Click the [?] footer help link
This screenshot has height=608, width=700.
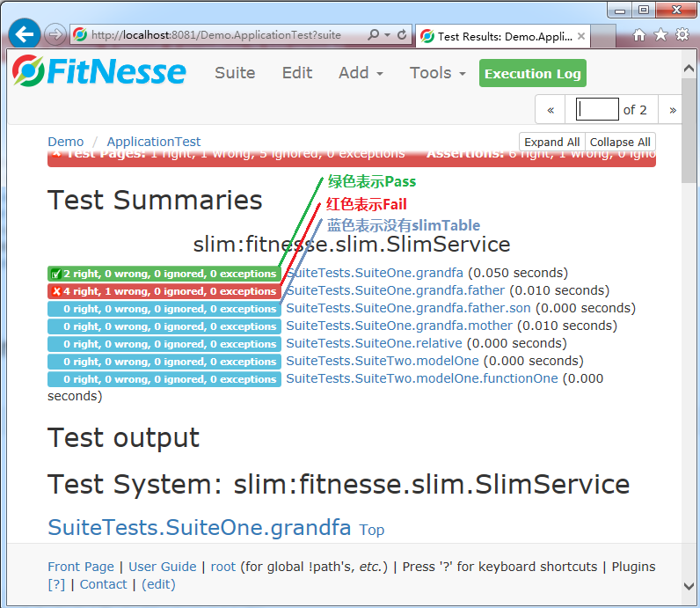[56, 584]
